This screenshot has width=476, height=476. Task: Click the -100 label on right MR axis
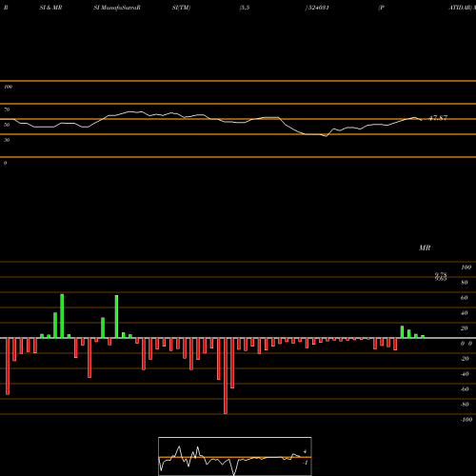coord(466,420)
